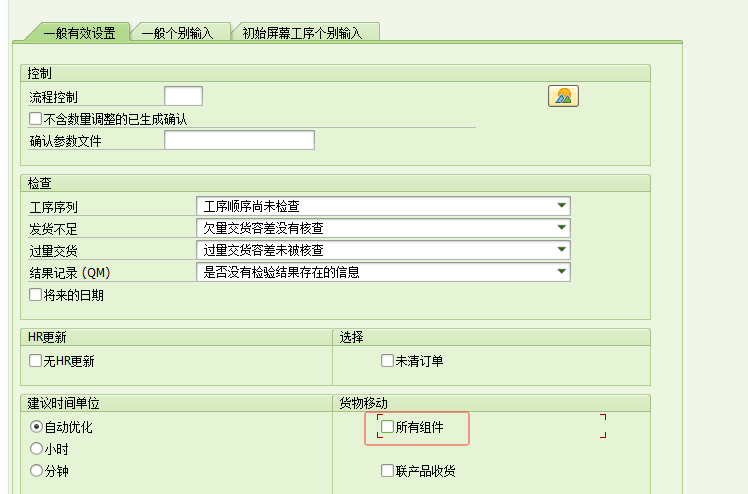Open the 结果记录 (QM) dropdown
Screen dimensions: 748x494
coord(562,272)
